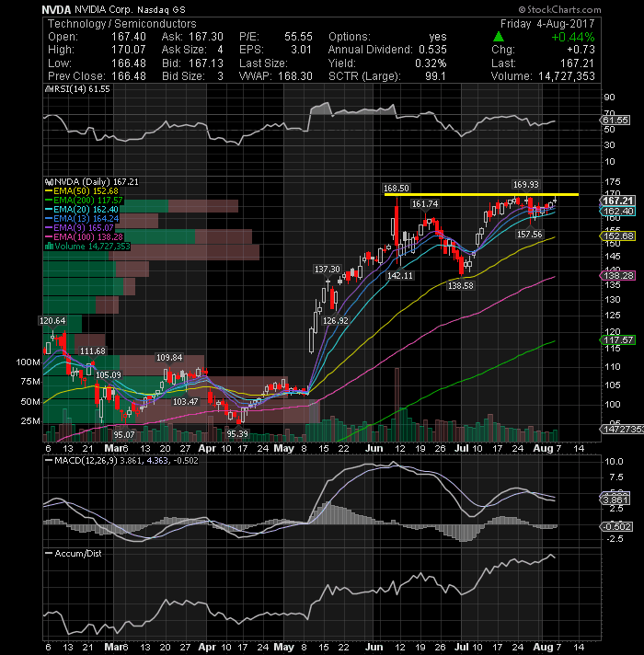The height and width of the screenshot is (655, 644).
Task: Select the NVDA ticker symbol in the header
Action: pos(57,9)
